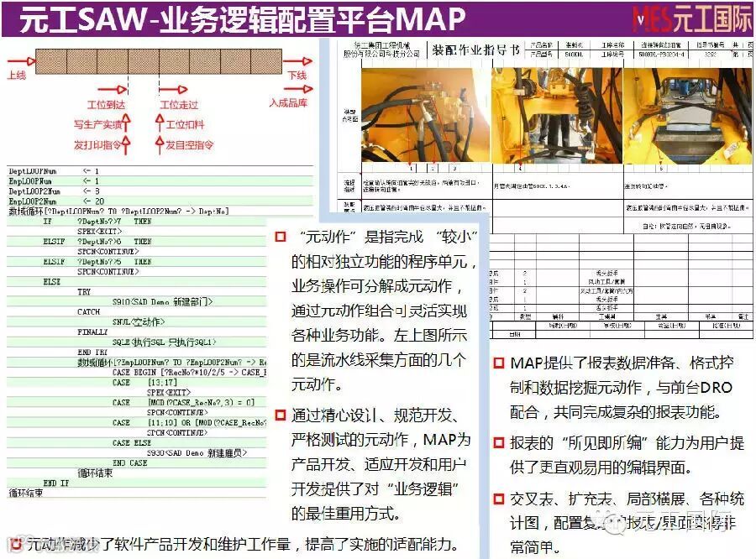Click the brown conveyor line diagram
Viewport: 756px width, 559px height.
(159, 61)
